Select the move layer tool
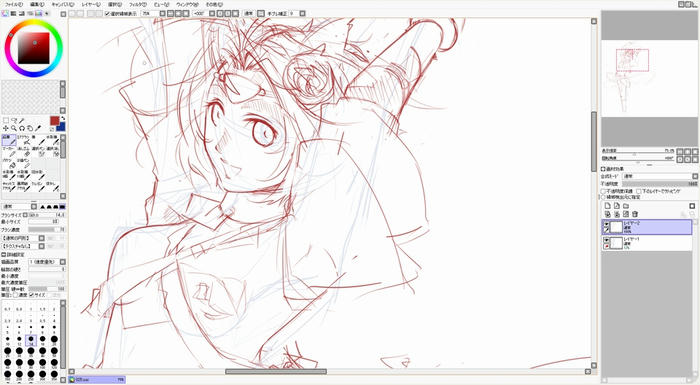Screen dimensions: 700x385 pyautogui.click(x=5, y=128)
